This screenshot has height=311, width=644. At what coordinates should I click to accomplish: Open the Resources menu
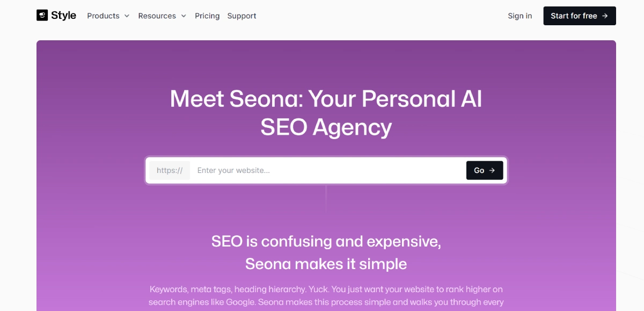[x=157, y=16]
